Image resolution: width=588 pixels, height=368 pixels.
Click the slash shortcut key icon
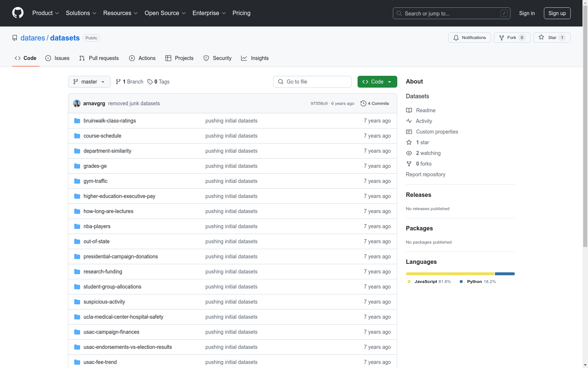(504, 13)
